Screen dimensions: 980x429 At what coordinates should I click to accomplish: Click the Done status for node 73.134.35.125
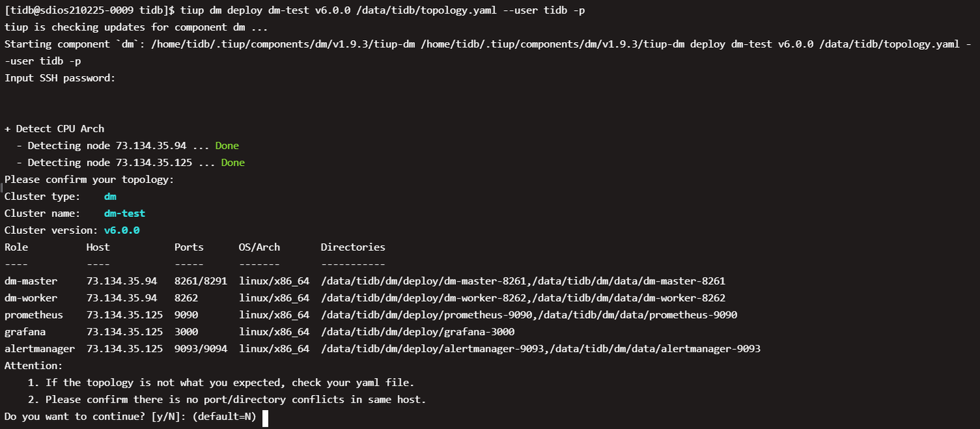click(x=233, y=162)
